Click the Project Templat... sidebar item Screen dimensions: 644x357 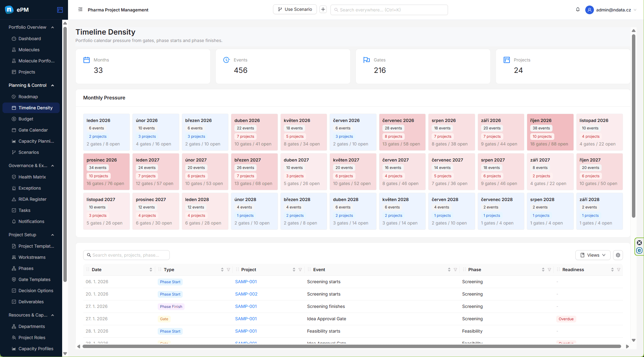[x=31, y=246]
